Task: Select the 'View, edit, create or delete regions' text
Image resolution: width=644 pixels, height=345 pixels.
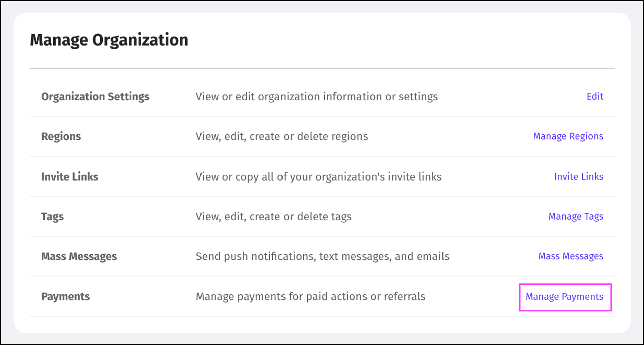Action: (x=282, y=136)
